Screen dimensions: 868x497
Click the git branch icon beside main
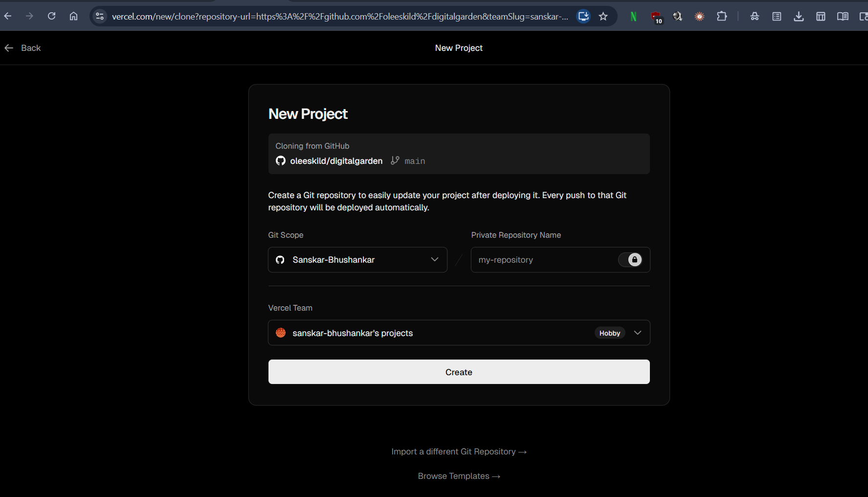pos(395,160)
